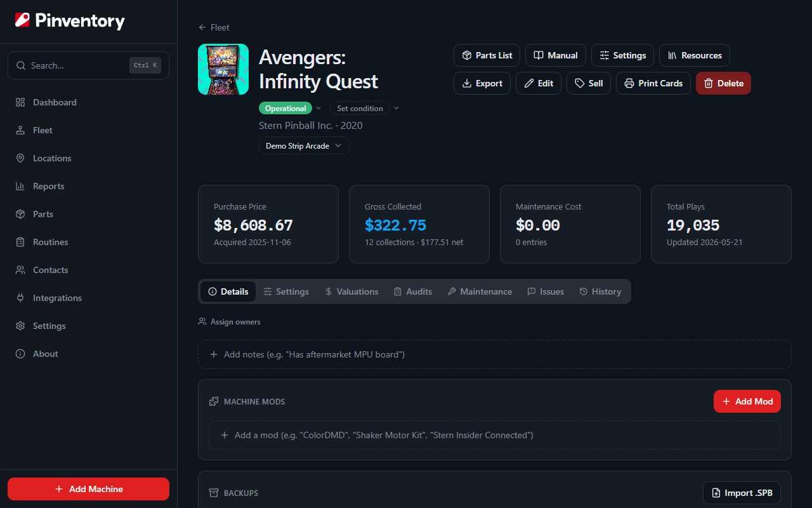Click the Purchase Price value $8,608.67
812x508 pixels.
click(x=253, y=225)
